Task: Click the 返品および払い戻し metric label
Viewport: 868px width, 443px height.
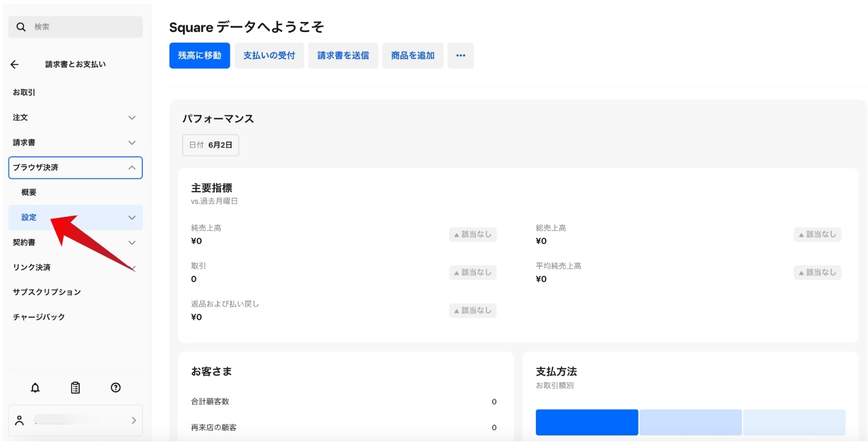Action: point(225,304)
